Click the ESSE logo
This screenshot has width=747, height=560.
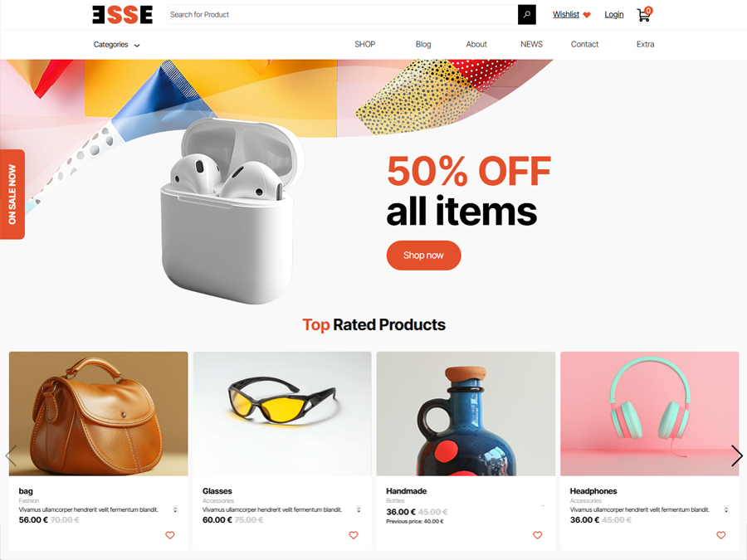pos(123,15)
